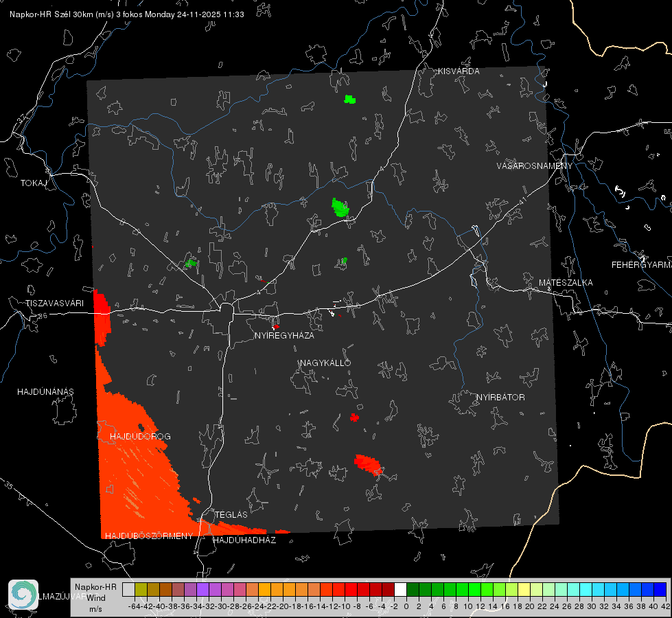The image size is (672, 618).
Task: Select the TISZAVASVÁRI town label
Action: 54,304
